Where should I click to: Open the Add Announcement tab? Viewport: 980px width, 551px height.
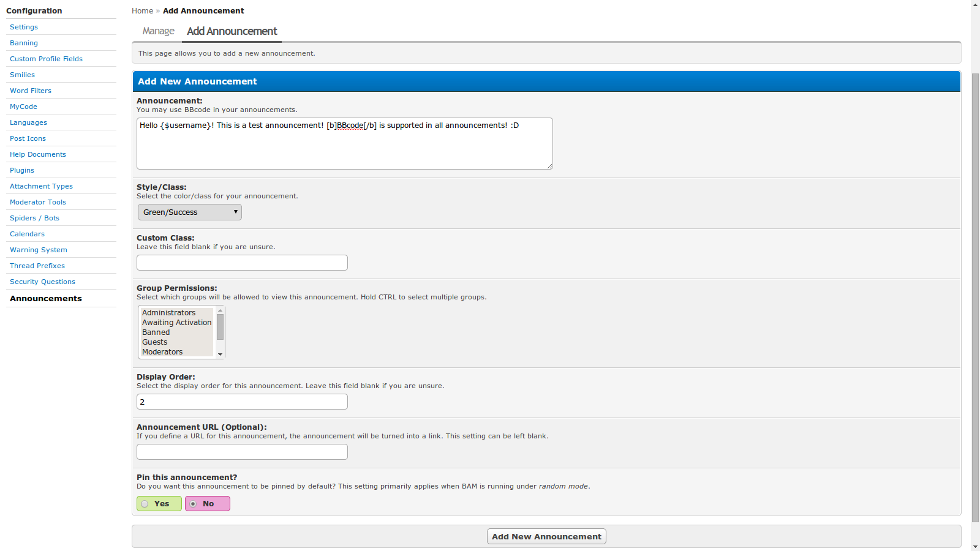[232, 31]
